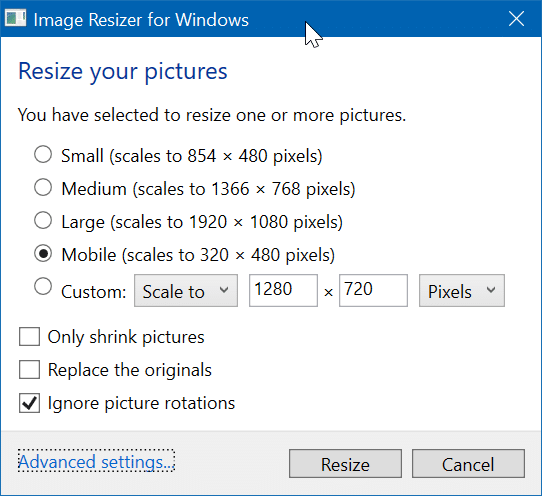Open the Scale to dropdown
The image size is (542, 496).
(186, 291)
